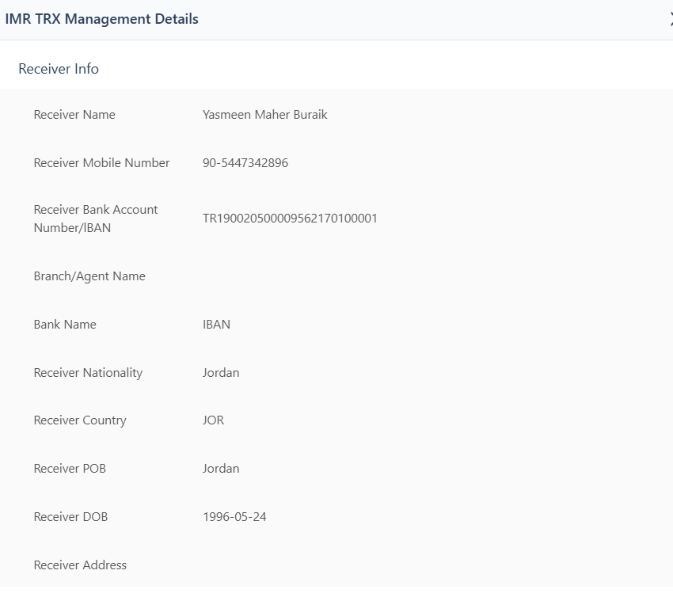The width and height of the screenshot is (673, 616).
Task: Click the Receiver Name label
Action: [x=74, y=115]
